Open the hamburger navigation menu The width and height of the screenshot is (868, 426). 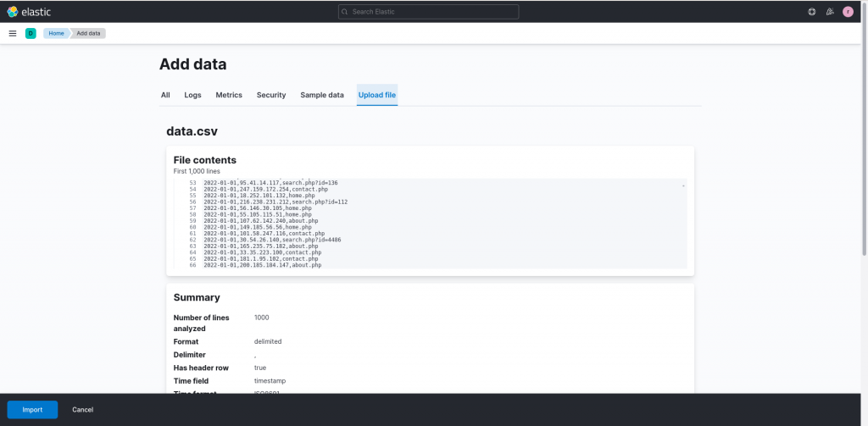click(13, 33)
